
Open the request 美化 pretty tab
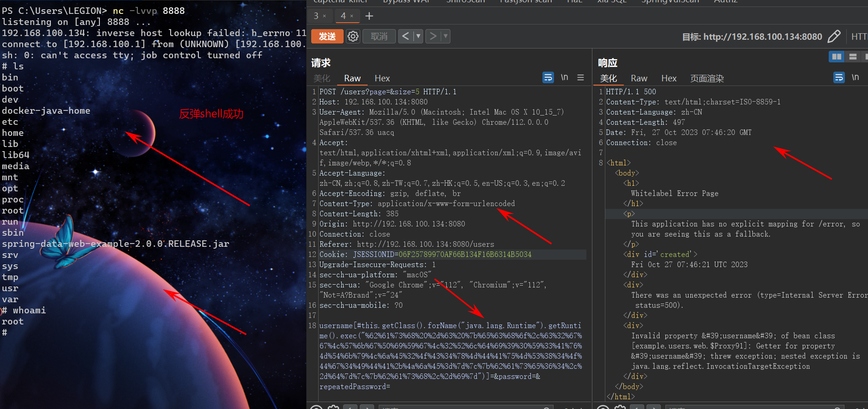pos(322,78)
